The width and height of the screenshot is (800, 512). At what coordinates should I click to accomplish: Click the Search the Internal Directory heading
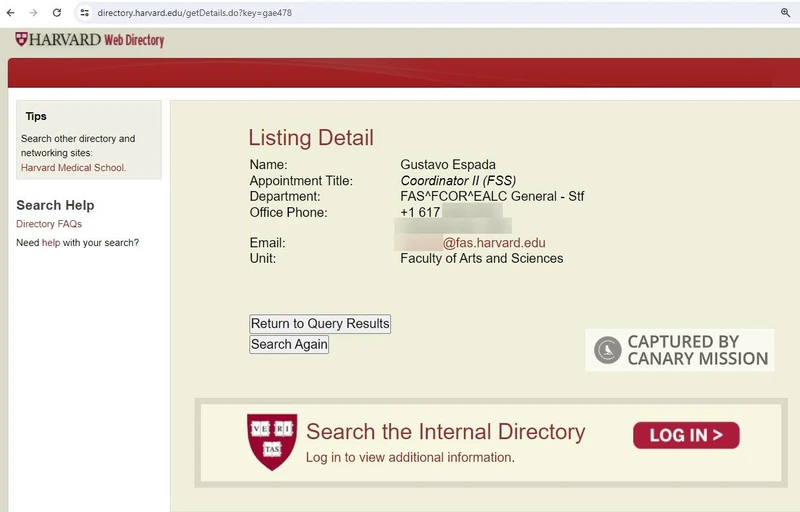coord(445,431)
